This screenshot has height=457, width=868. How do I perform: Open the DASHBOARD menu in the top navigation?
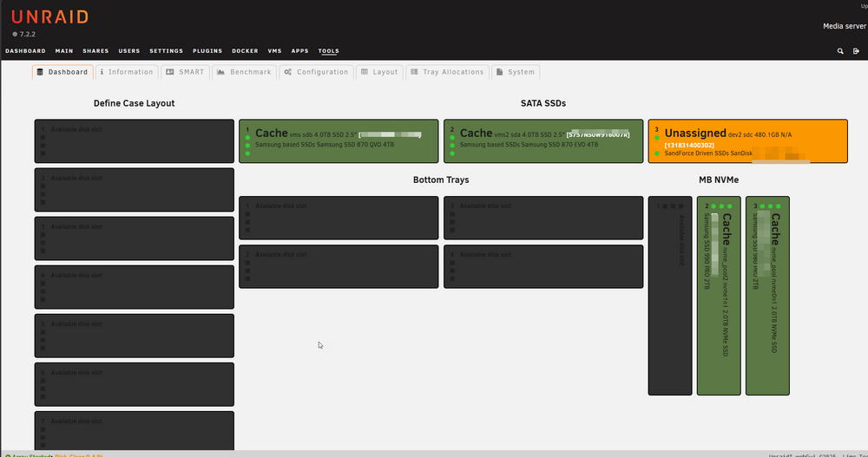click(x=25, y=51)
